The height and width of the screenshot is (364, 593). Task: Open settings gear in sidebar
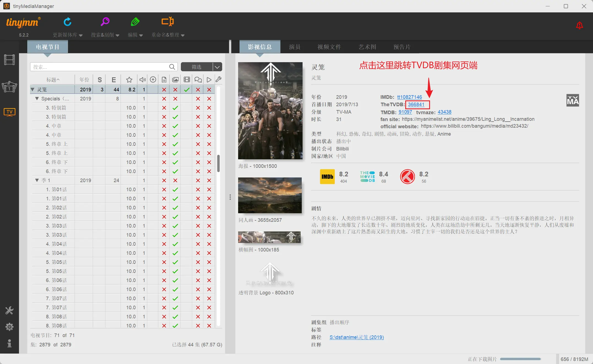click(x=9, y=327)
